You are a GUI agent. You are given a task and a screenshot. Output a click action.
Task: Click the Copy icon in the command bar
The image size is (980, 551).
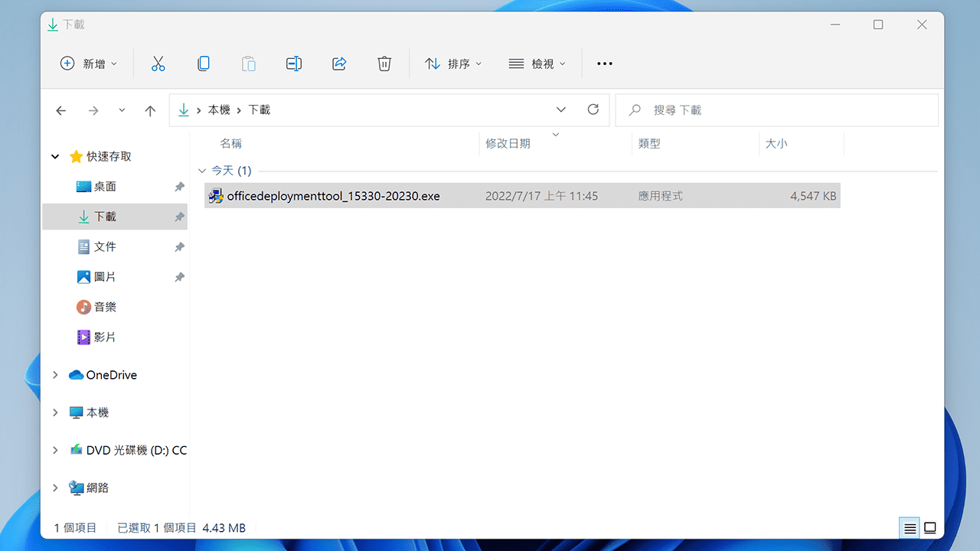click(x=203, y=64)
